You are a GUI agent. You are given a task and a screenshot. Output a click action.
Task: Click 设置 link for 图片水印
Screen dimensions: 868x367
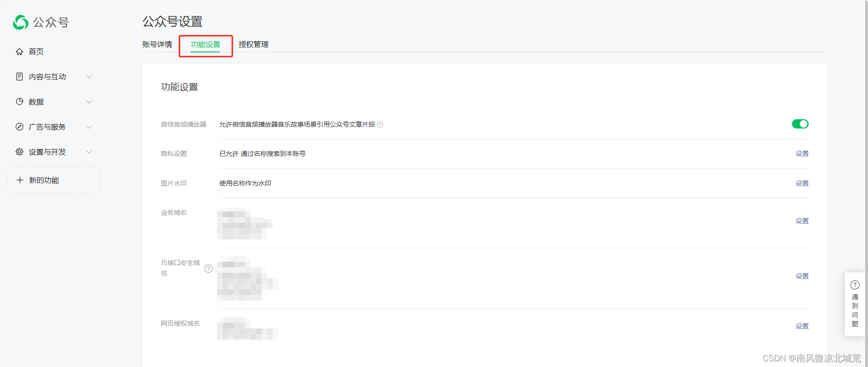coord(802,183)
